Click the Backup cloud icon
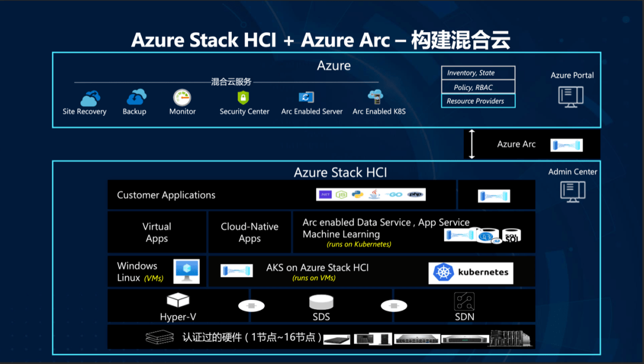The image size is (644, 364). click(x=137, y=97)
